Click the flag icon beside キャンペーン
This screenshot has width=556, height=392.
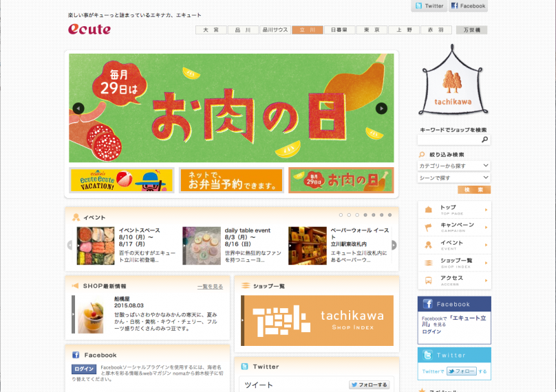coord(428,227)
